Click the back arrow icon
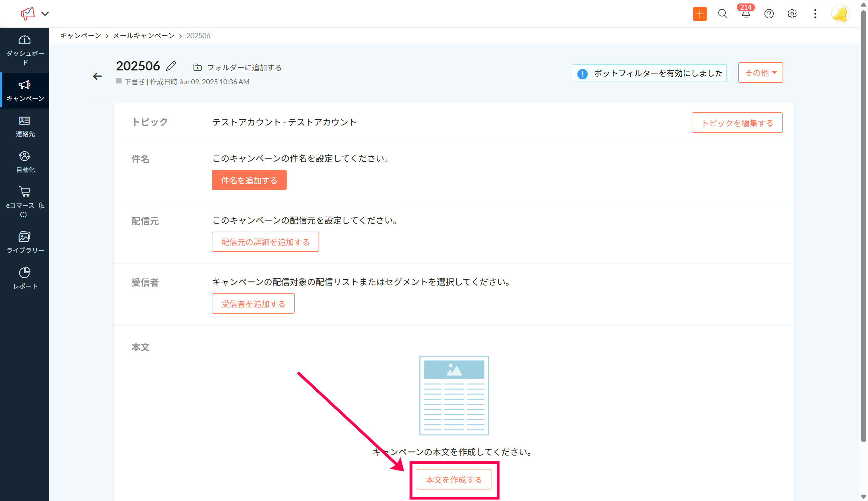Image resolution: width=868 pixels, height=501 pixels. (x=97, y=76)
